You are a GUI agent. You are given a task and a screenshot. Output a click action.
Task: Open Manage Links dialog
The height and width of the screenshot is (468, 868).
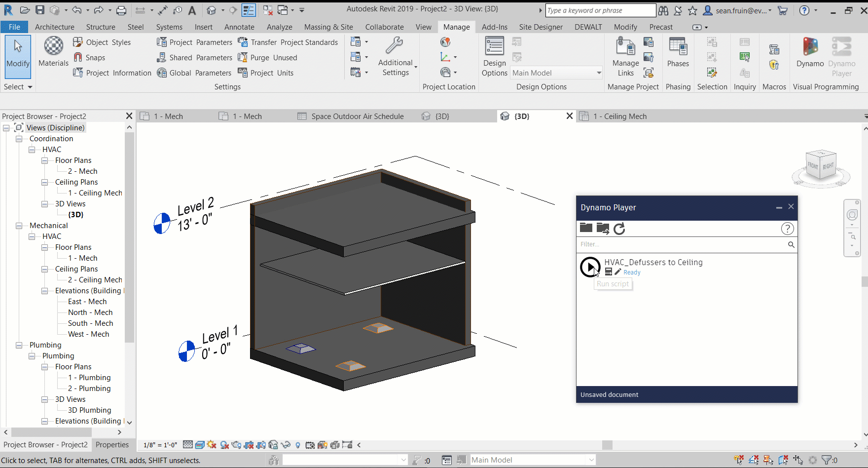pyautogui.click(x=625, y=57)
